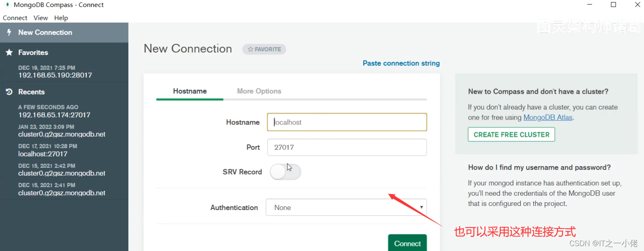Click the 'How do I find my username and password?' heading
Screen dimensions: 644x251
pos(539,167)
